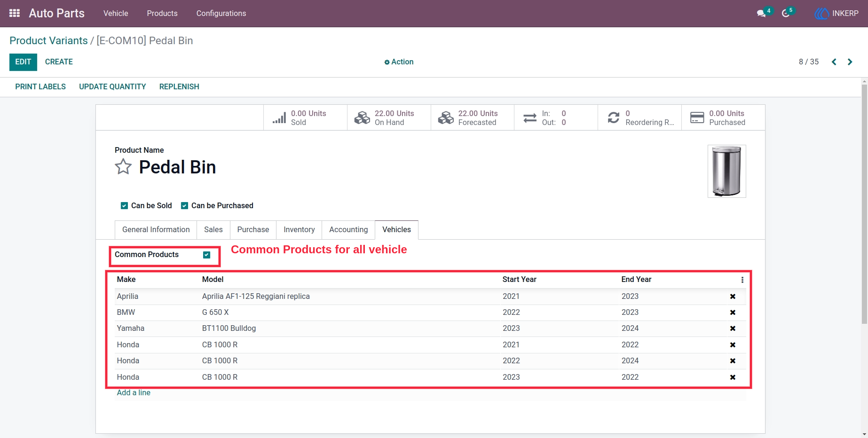Click the REPLENISH button

[x=179, y=87]
